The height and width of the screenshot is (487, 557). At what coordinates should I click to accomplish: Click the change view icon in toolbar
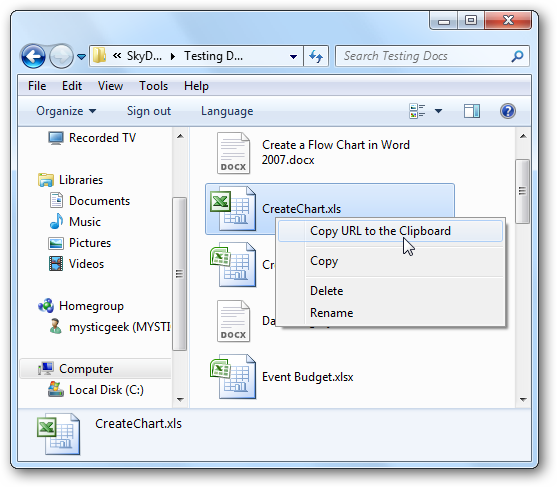coord(417,111)
